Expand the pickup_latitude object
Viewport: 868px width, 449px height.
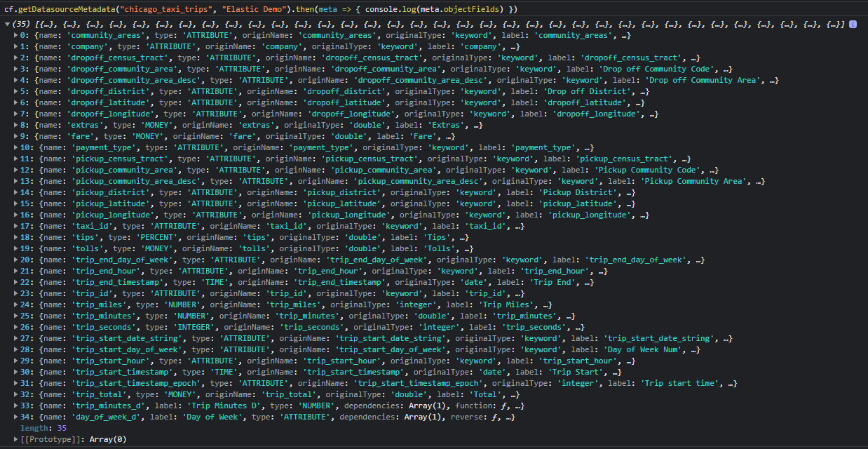click(x=15, y=203)
